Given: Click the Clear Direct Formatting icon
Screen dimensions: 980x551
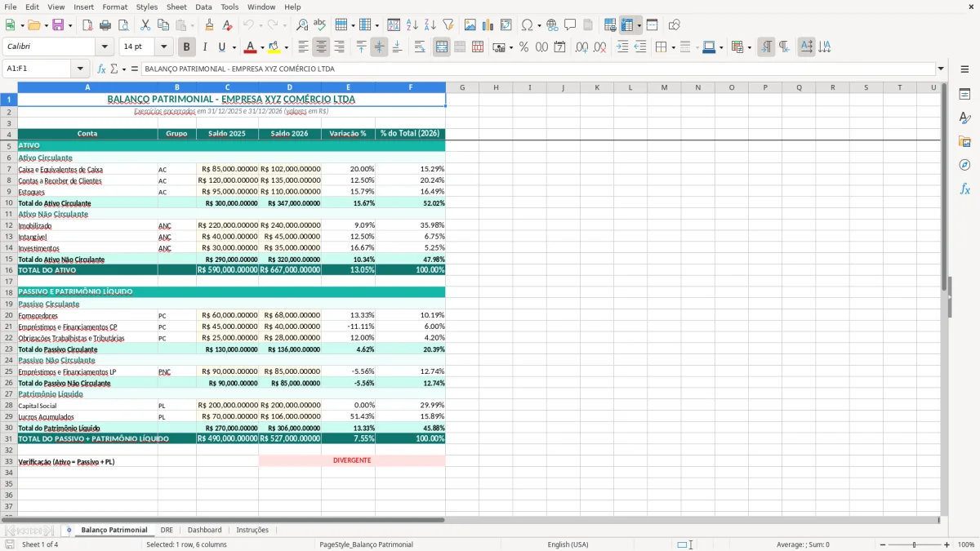Looking at the screenshot, I should pos(226,25).
